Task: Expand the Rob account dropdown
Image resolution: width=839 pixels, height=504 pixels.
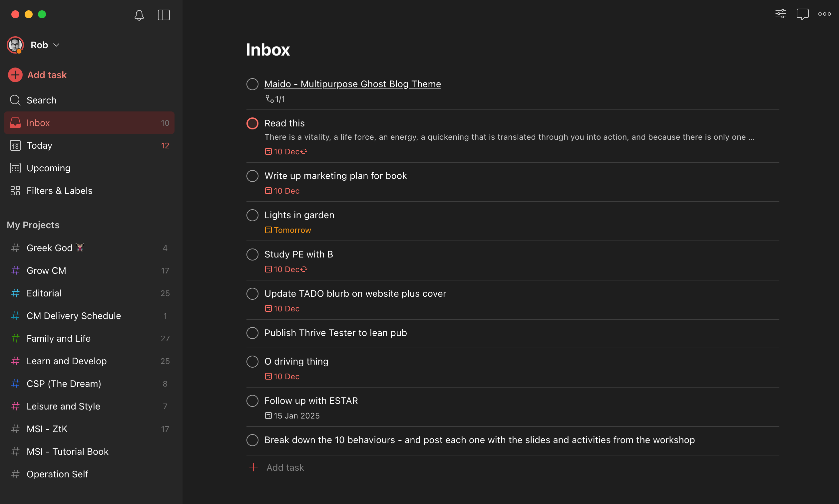Action: (56, 45)
